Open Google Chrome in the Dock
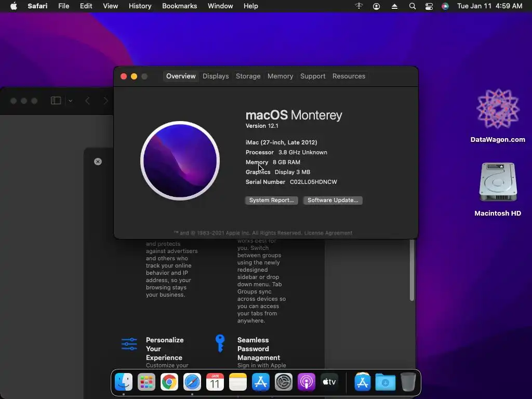532x399 pixels. tap(169, 382)
